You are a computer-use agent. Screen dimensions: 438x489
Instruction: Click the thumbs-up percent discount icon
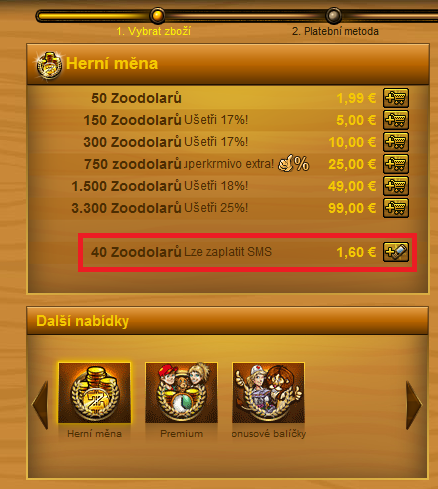(x=294, y=163)
